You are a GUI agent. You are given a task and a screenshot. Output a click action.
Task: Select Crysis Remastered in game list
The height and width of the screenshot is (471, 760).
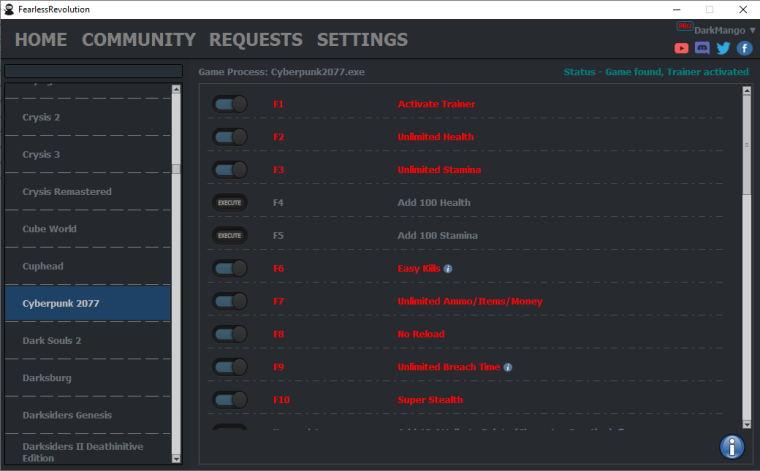[x=88, y=192]
